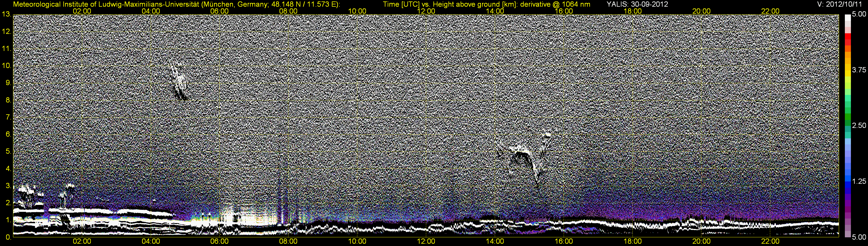Select the 8 km height axis label
The height and width of the screenshot is (246, 868).
pos(8,100)
